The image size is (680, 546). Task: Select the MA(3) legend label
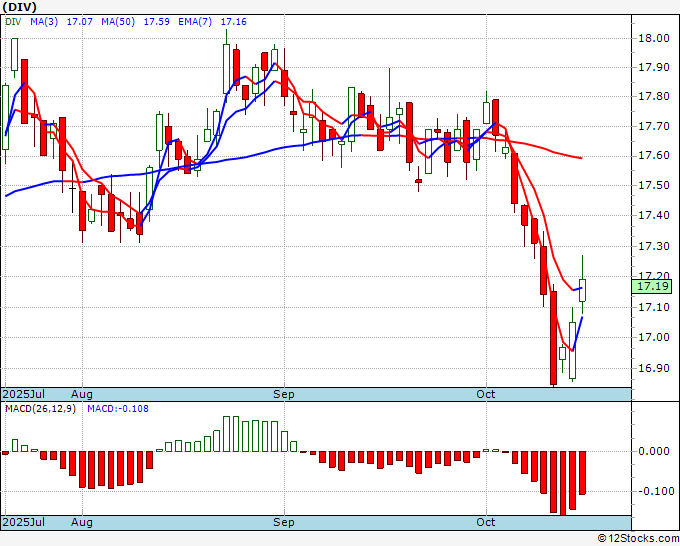click(44, 21)
